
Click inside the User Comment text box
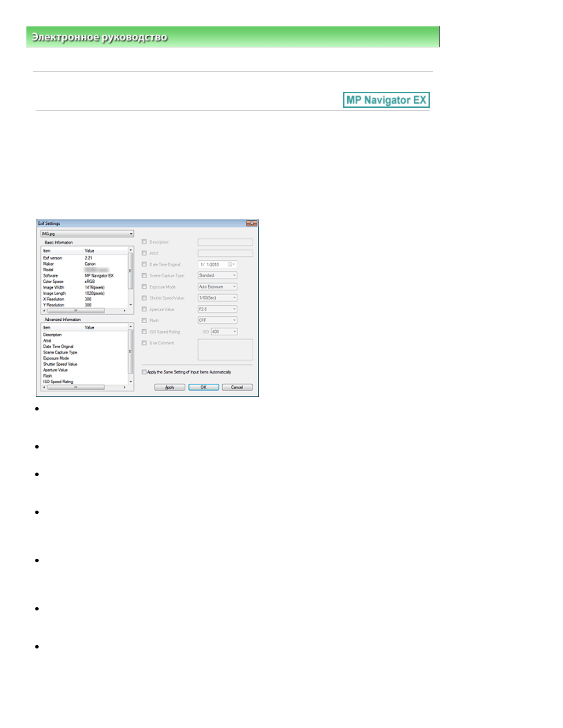pyautogui.click(x=225, y=349)
